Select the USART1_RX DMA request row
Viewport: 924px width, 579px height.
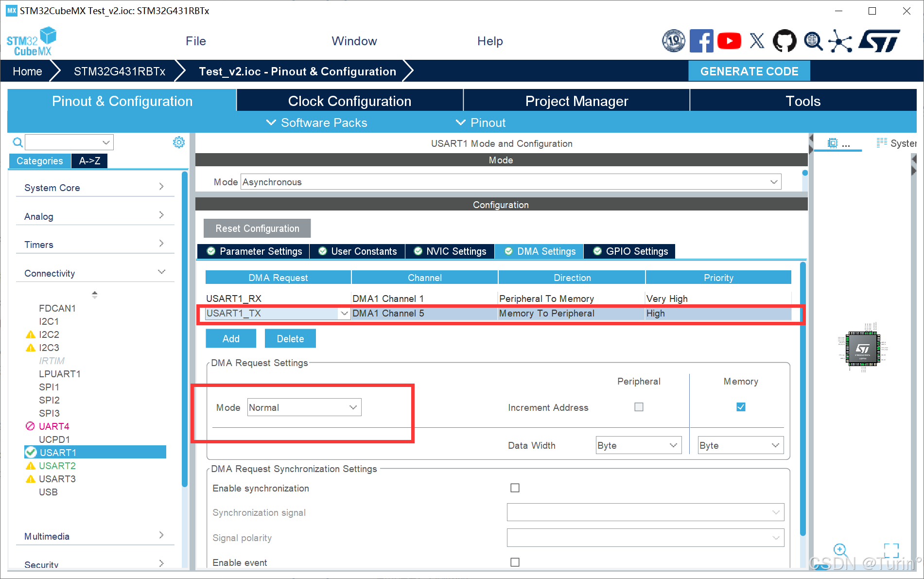pos(498,298)
